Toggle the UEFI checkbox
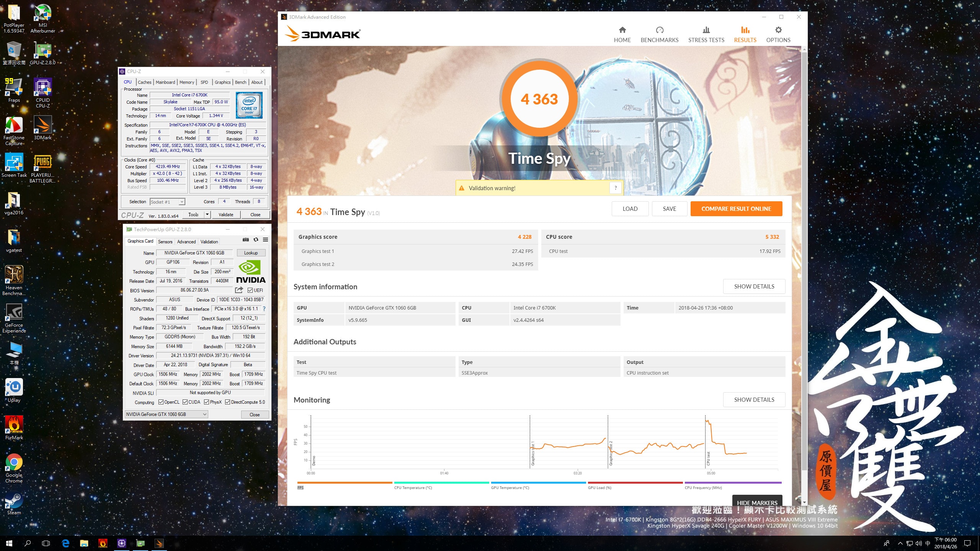This screenshot has height=551, width=980. pos(250,290)
